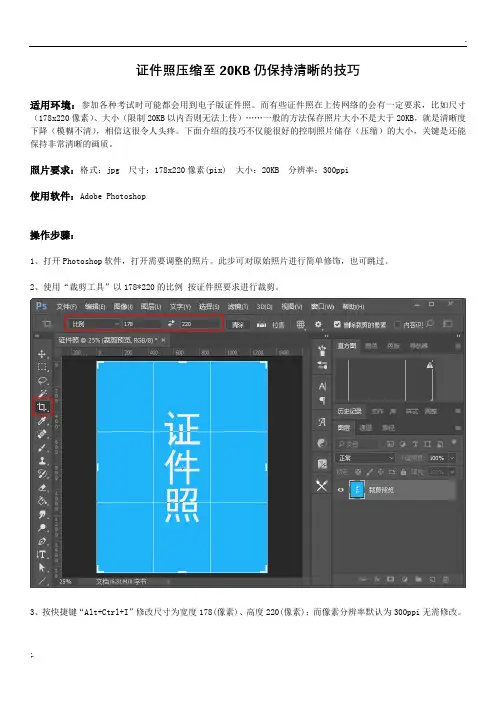Open the Window (W) menu

tap(322, 307)
